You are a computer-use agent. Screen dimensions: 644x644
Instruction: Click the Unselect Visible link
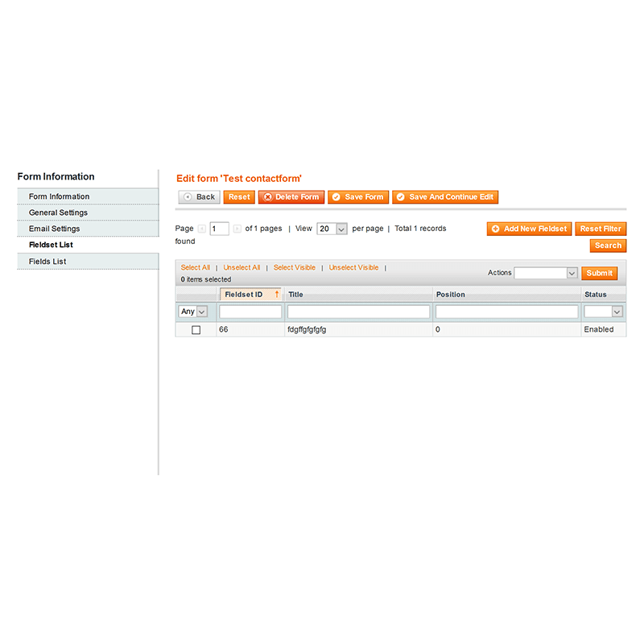353,267
